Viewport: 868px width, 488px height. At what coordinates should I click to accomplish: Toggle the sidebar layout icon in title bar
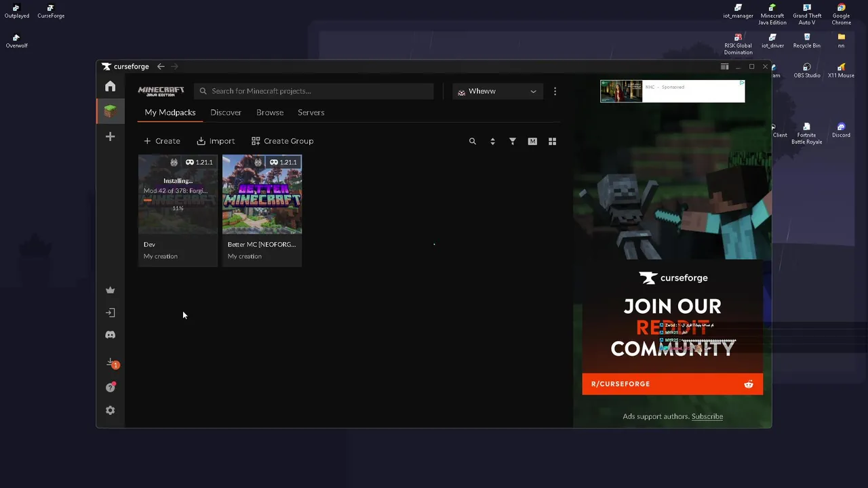pos(724,66)
